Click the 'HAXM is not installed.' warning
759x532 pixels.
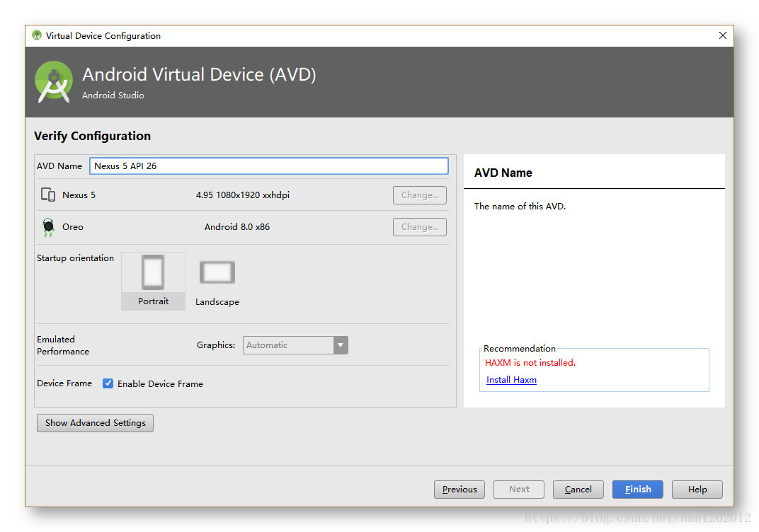tap(530, 363)
